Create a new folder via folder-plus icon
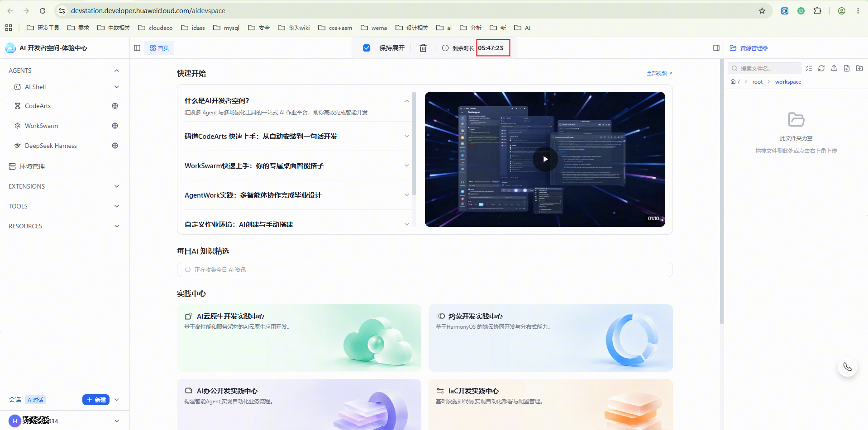868x430 pixels. (859, 68)
